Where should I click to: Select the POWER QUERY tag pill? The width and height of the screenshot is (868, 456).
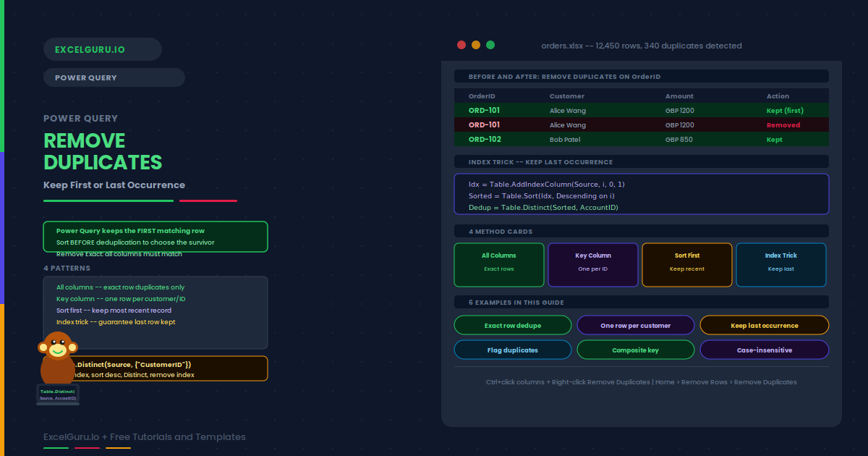[x=114, y=77]
